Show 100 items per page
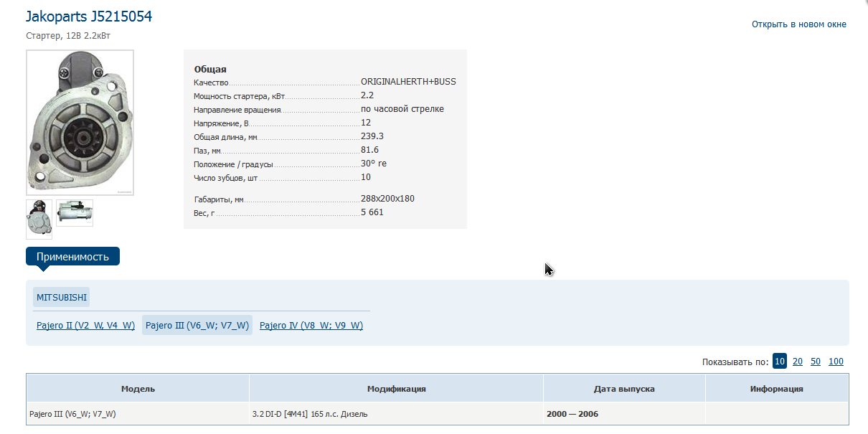This screenshot has width=868, height=434. pos(836,362)
